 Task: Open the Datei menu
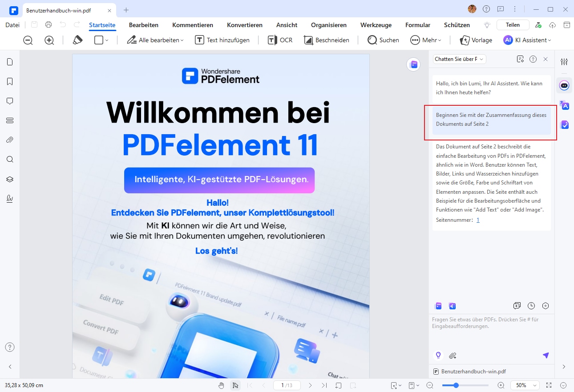12,25
